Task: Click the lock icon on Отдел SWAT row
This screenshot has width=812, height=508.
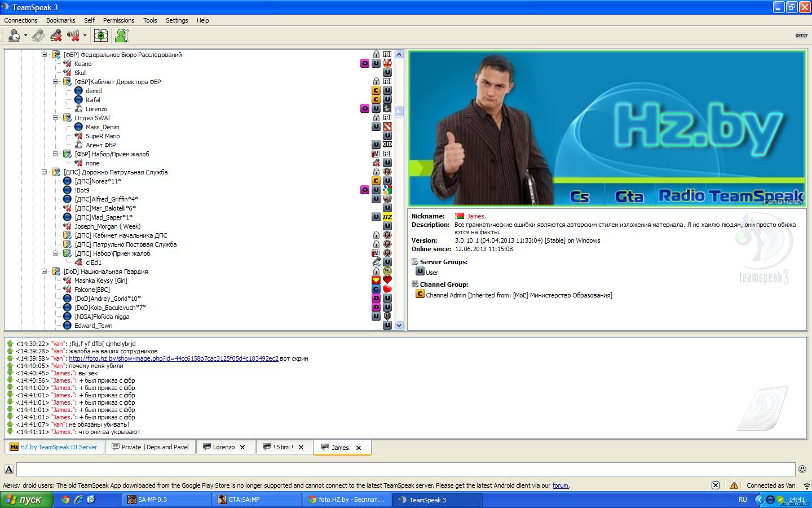Action: pos(376,117)
